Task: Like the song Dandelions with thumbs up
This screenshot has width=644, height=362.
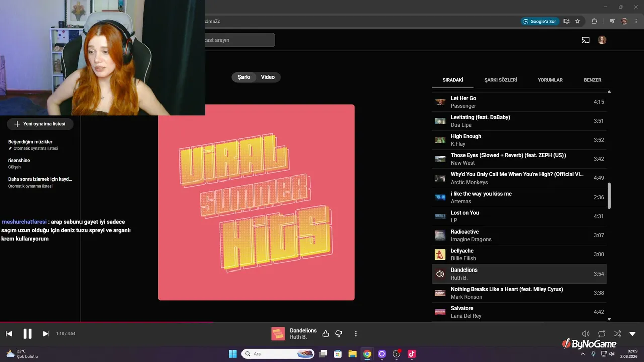Action: [326, 334]
